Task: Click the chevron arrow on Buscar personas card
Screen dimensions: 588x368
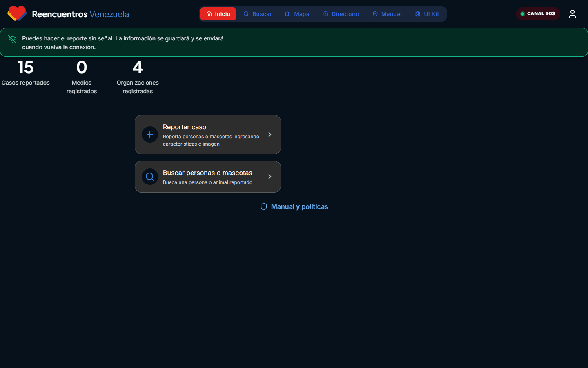Action: pos(269,177)
